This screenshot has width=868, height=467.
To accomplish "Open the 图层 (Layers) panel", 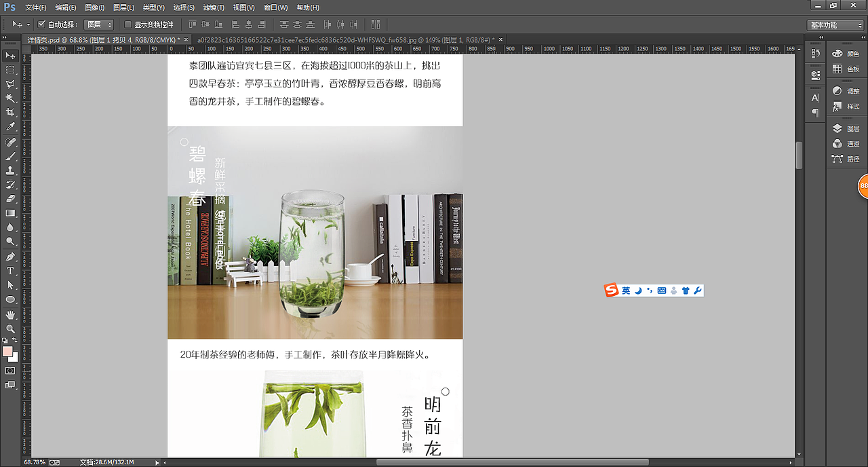I will point(846,129).
